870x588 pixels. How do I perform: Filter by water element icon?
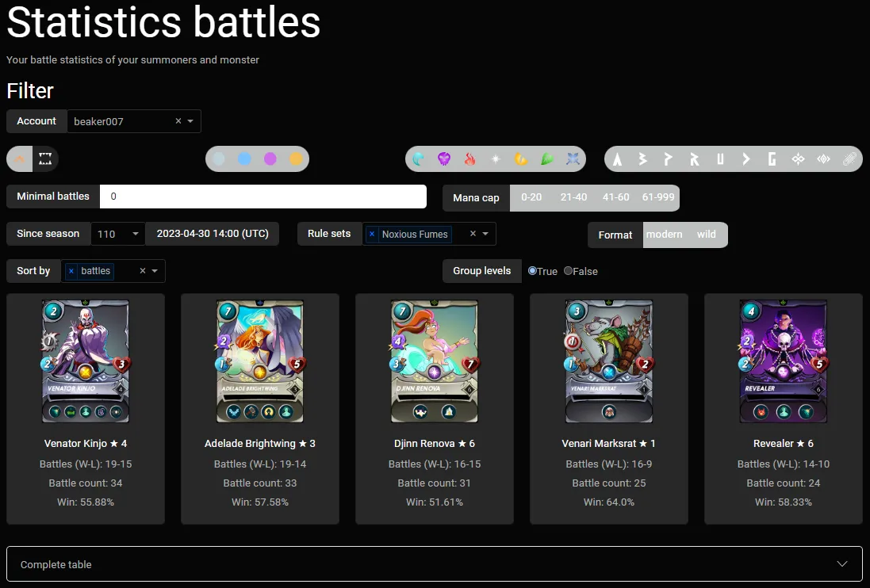point(419,159)
